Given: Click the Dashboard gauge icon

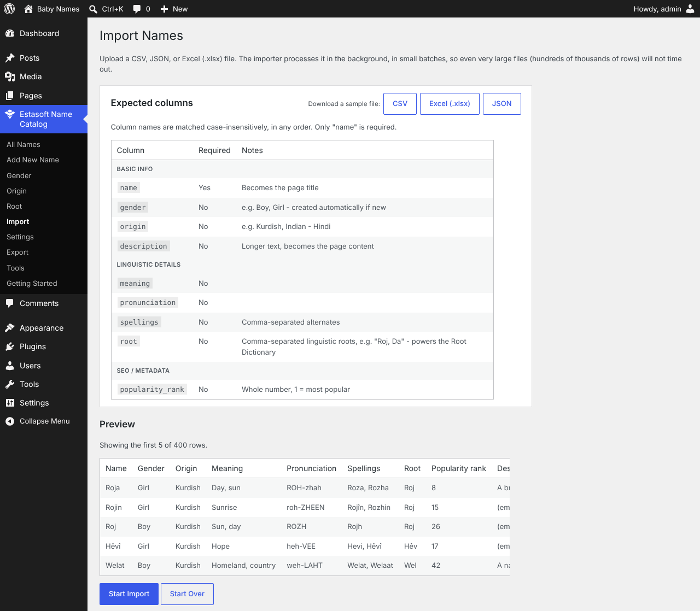Looking at the screenshot, I should click(10, 33).
